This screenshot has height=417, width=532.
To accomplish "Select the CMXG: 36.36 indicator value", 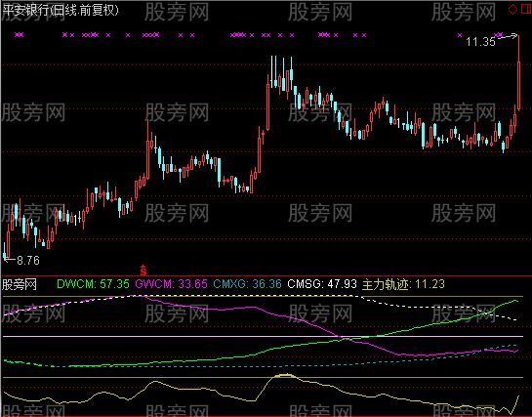I will (x=247, y=283).
